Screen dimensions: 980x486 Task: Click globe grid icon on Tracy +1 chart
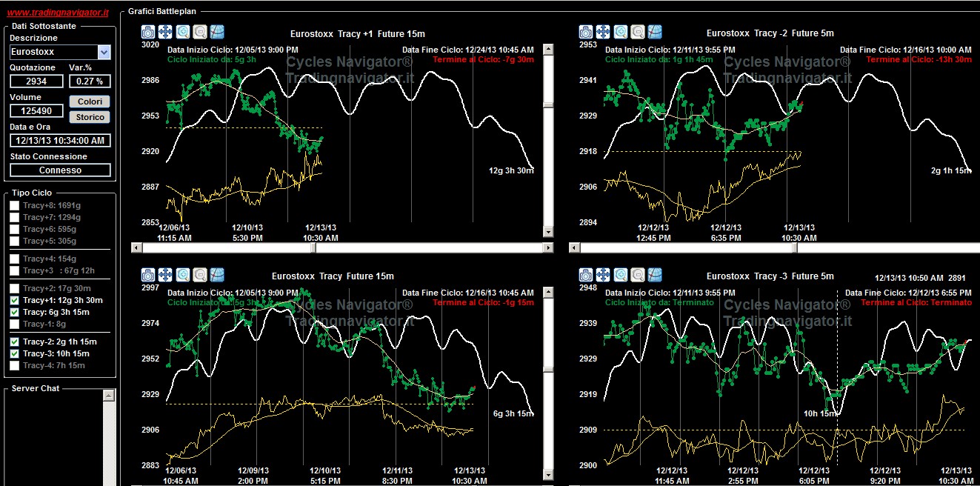[x=217, y=32]
